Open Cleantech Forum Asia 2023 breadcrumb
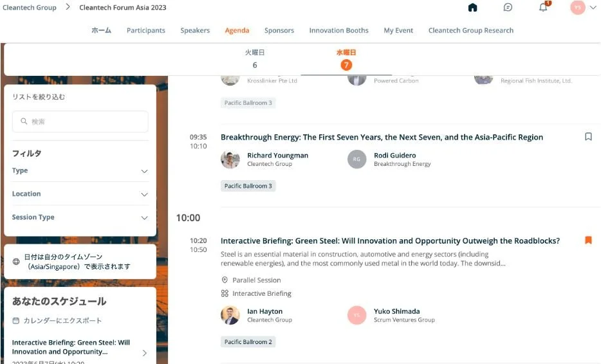 123,7
